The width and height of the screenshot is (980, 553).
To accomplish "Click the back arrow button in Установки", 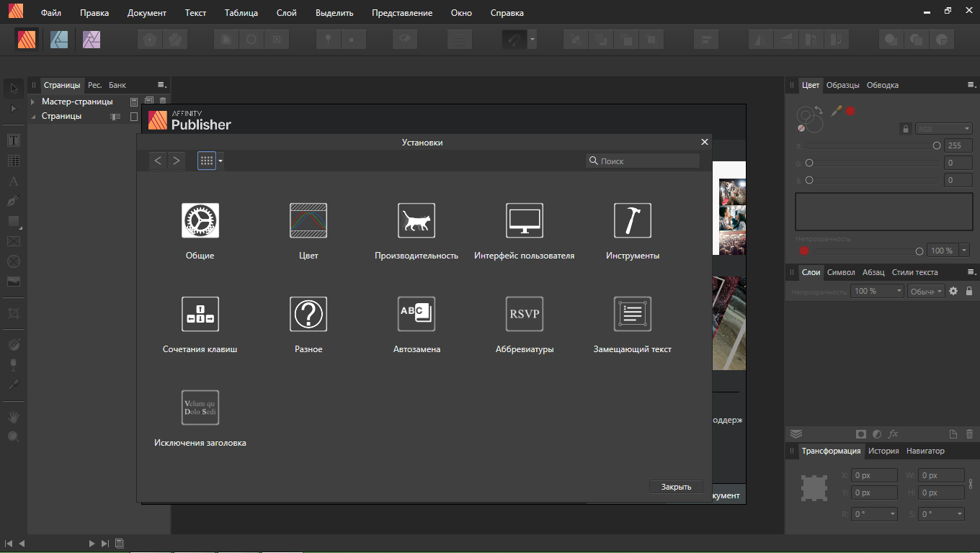I will (159, 161).
